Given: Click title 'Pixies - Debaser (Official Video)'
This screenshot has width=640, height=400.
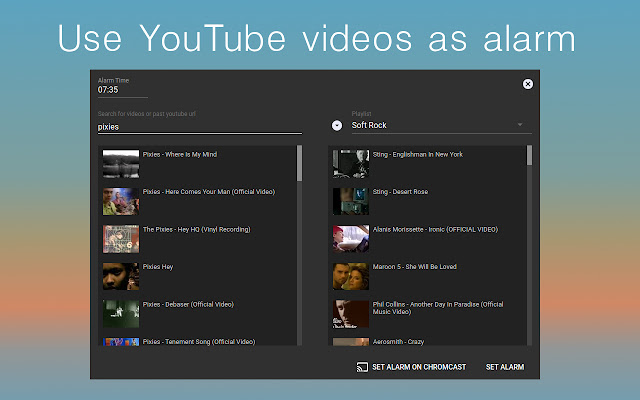Looking at the screenshot, I should (x=188, y=304).
